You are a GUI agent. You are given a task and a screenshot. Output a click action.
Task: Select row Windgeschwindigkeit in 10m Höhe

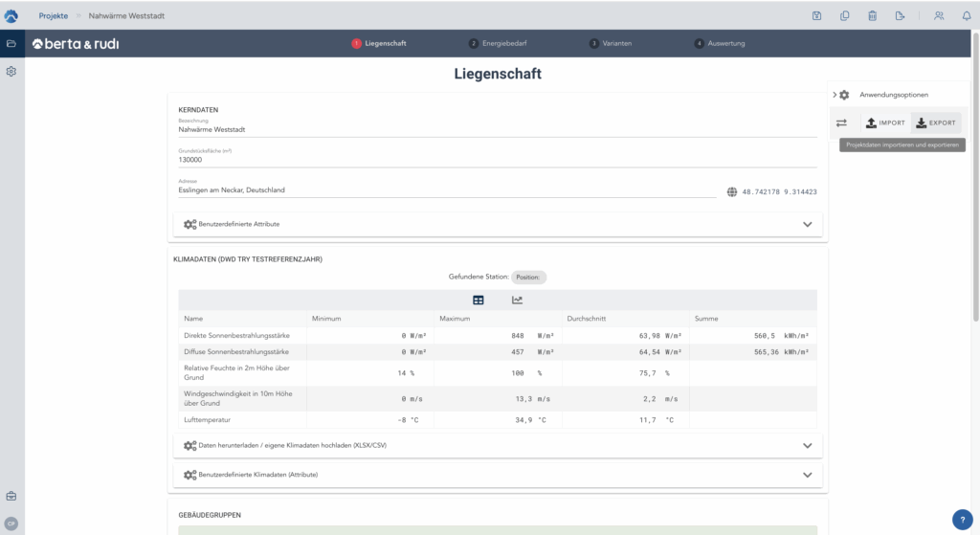pyautogui.click(x=498, y=399)
